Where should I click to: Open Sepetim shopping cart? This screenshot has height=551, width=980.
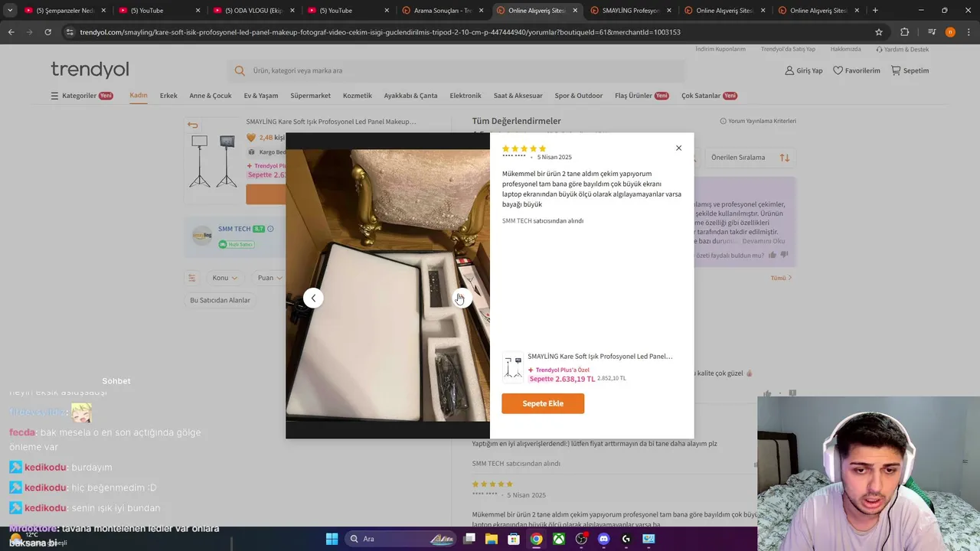[x=910, y=70]
